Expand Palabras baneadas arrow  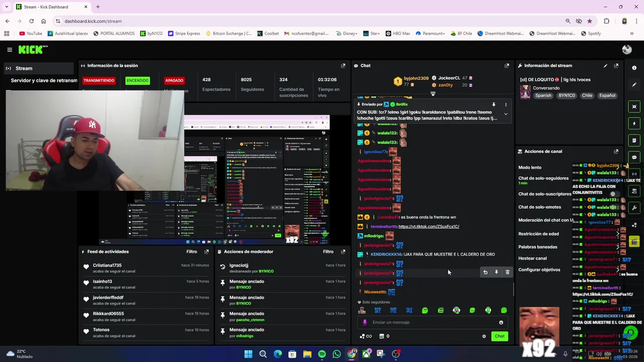click(618, 247)
